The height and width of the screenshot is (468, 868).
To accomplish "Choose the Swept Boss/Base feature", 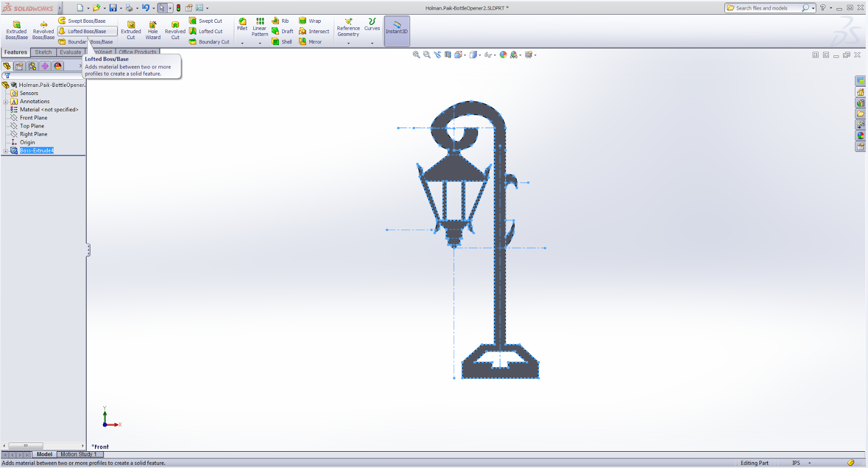I will (82, 21).
